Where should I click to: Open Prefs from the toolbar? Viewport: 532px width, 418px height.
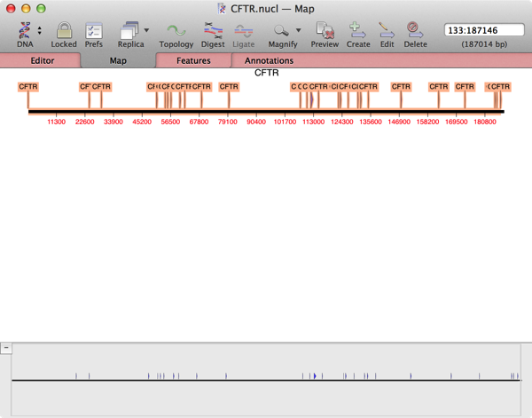[93, 30]
